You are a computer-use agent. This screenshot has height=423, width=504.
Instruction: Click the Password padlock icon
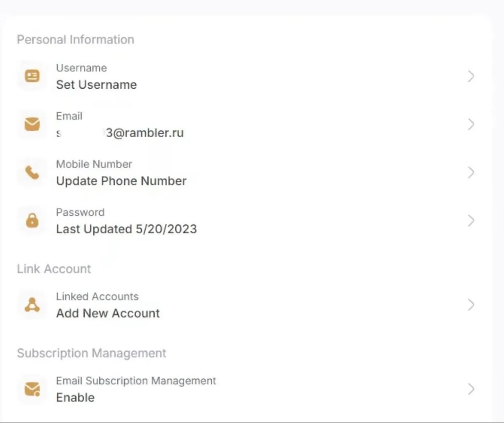pos(32,221)
